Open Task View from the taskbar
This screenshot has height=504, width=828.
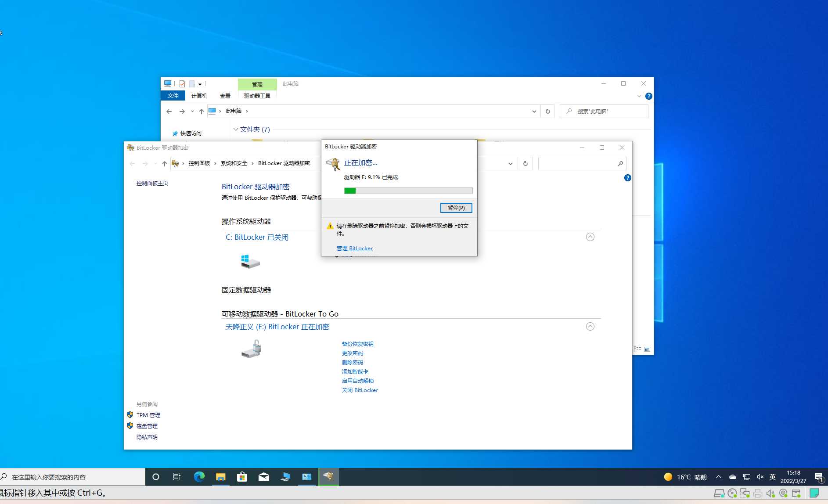[177, 477]
